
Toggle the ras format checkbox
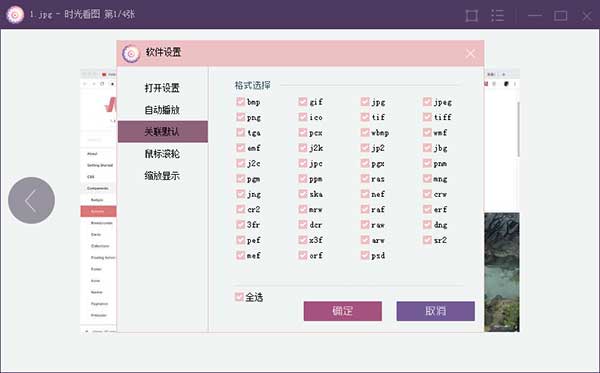pyautogui.click(x=365, y=179)
